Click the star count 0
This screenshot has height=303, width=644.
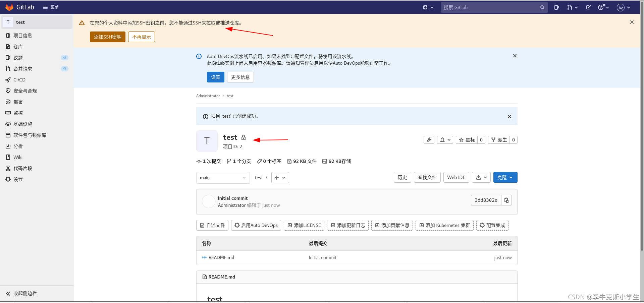point(481,140)
